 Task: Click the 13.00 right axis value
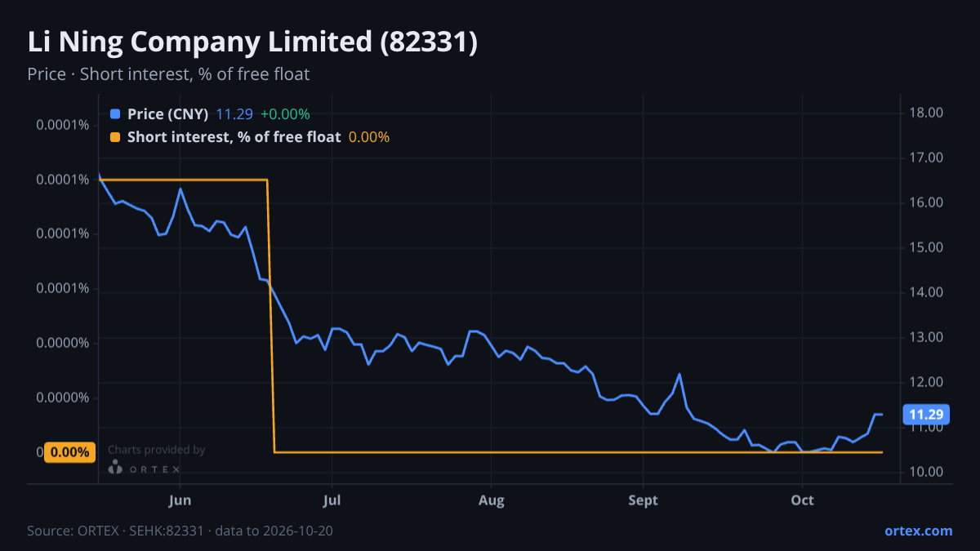927,337
